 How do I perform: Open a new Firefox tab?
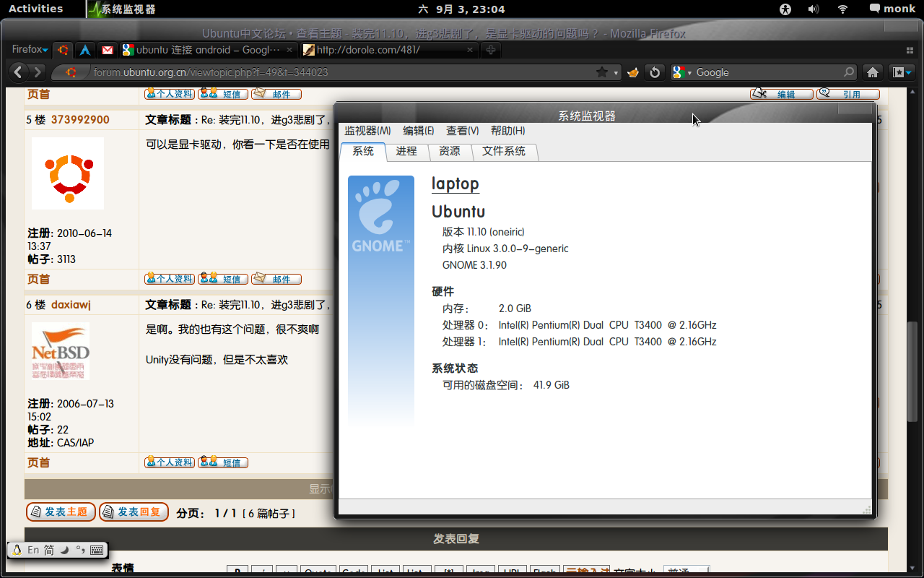tap(491, 50)
